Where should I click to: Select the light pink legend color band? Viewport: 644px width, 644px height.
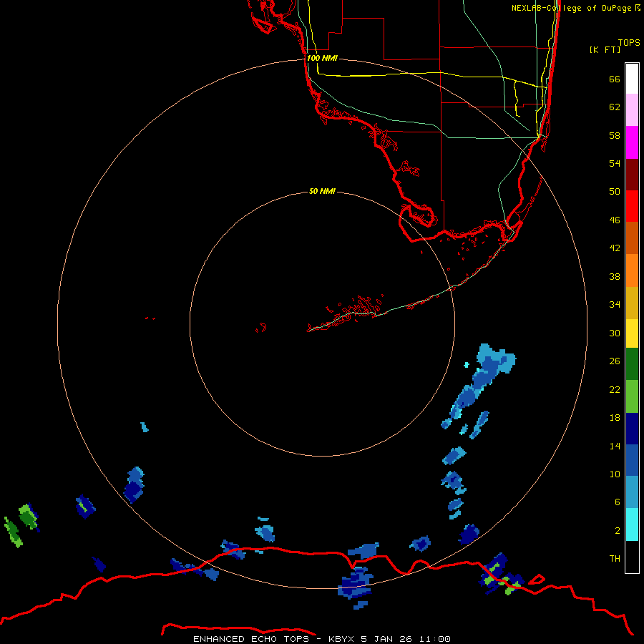632,109
